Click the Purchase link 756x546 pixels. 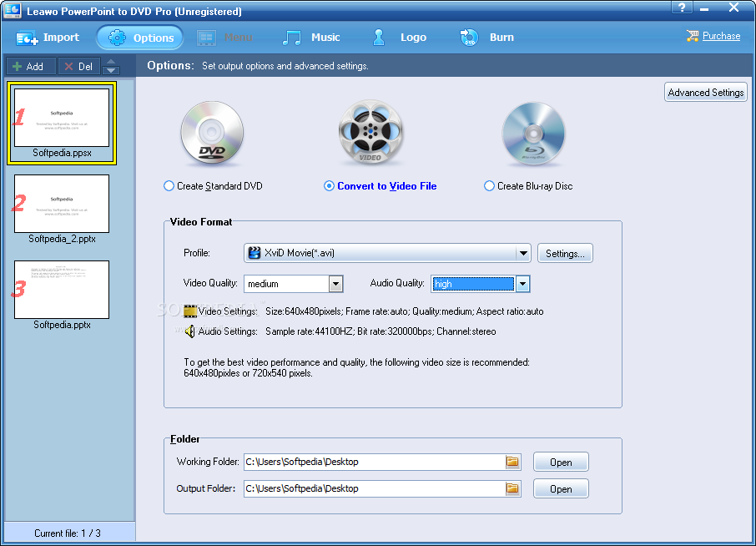pyautogui.click(x=721, y=36)
